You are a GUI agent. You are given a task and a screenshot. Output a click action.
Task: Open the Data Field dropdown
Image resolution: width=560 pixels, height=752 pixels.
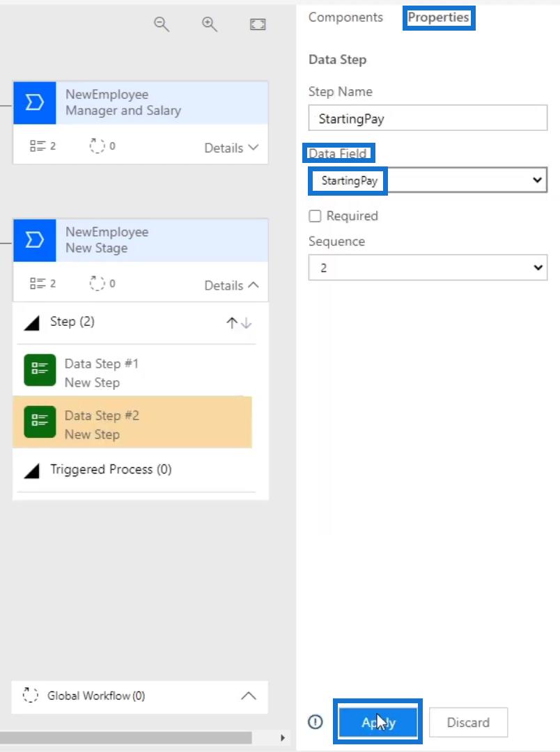(428, 180)
